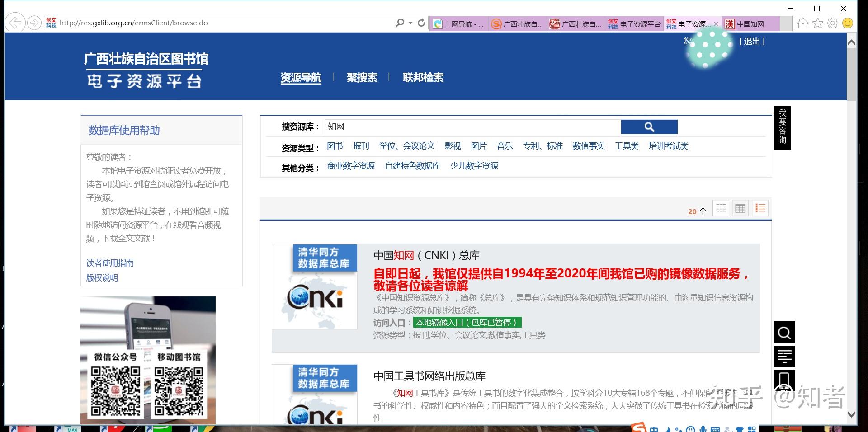Screen dimensions: 868x432
Task: Filter by 学位、会议论文 type
Action: coord(407,146)
